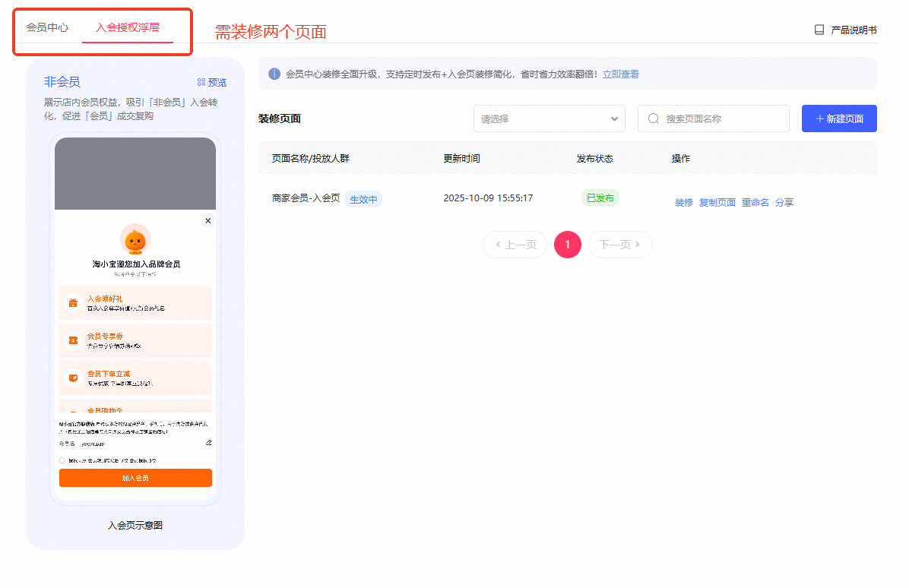Click the orange mascot avatar in preview
Viewport: 909px width, 588px height.
point(135,239)
